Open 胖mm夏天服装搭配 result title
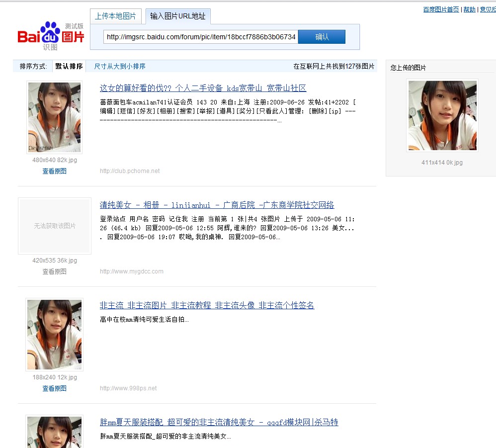The height and width of the screenshot is (448, 496). tap(219, 422)
